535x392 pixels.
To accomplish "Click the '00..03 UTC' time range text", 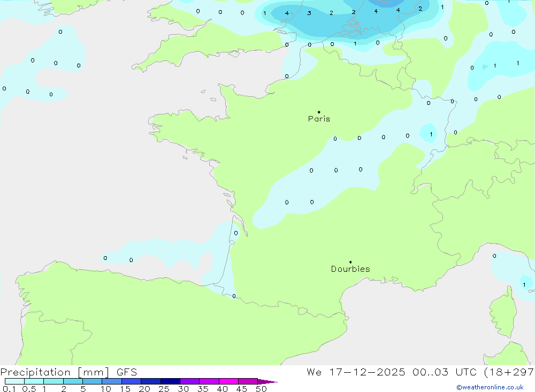I will [444, 372].
